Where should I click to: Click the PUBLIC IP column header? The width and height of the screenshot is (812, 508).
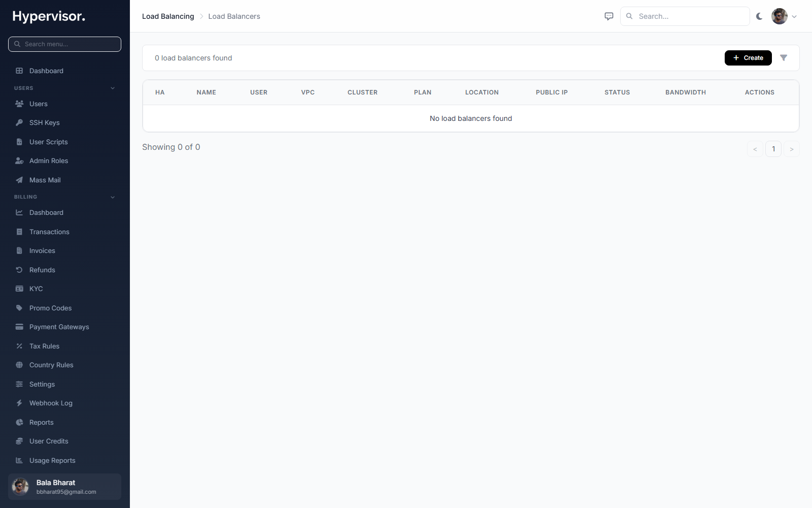tap(552, 92)
